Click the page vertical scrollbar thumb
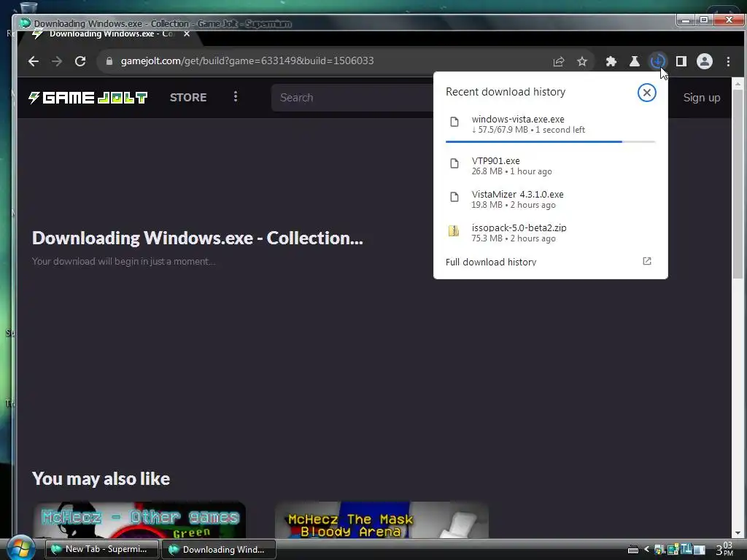 click(738, 184)
